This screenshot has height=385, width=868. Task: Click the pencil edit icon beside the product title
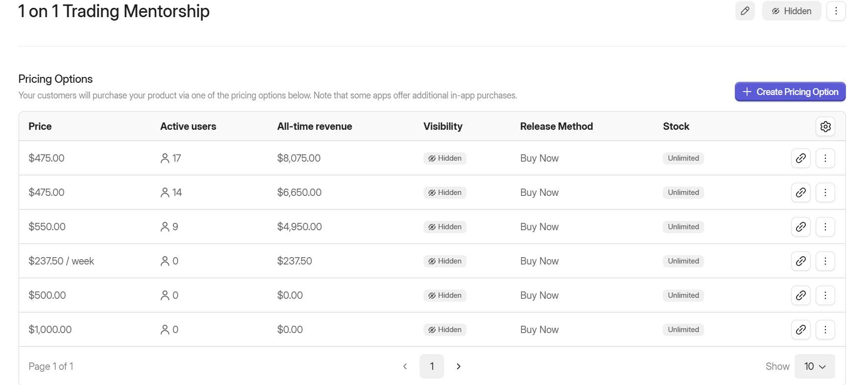point(745,11)
